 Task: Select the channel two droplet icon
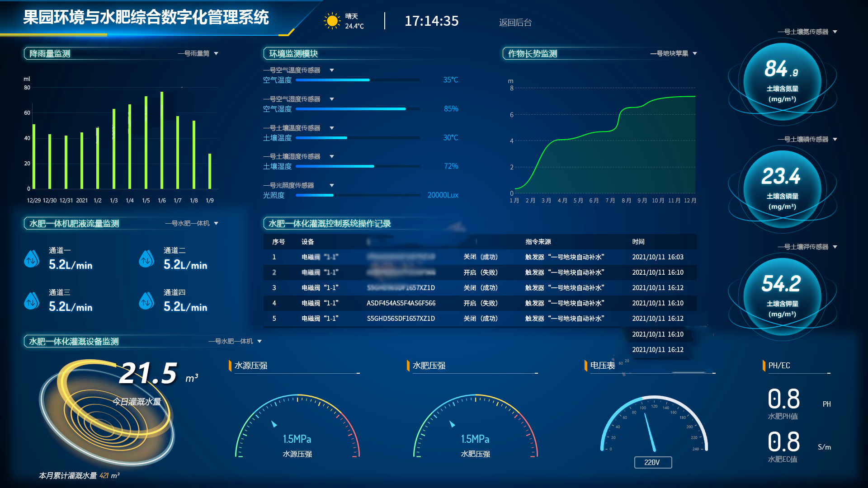tap(146, 259)
